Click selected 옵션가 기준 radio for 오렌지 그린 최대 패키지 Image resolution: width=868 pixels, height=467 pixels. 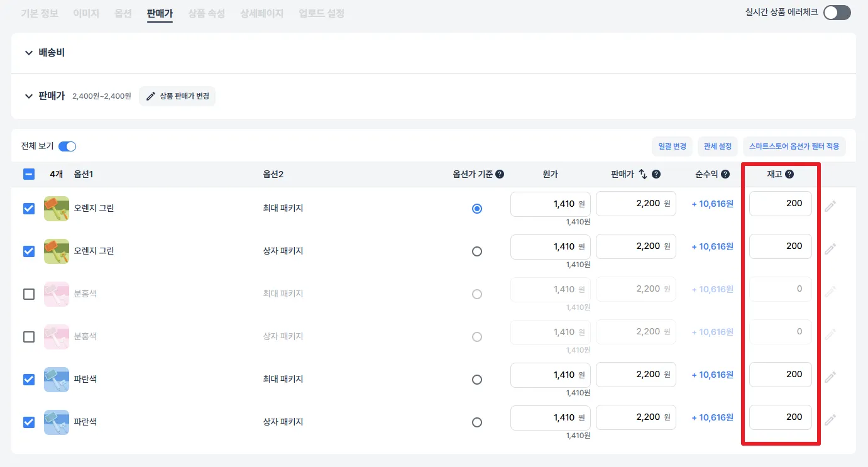point(477,209)
